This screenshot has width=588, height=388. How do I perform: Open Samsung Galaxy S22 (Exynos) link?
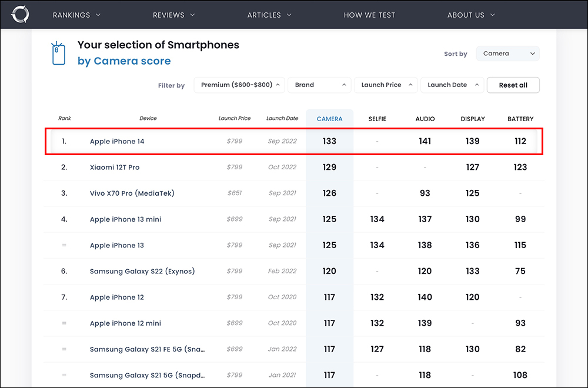pos(142,271)
